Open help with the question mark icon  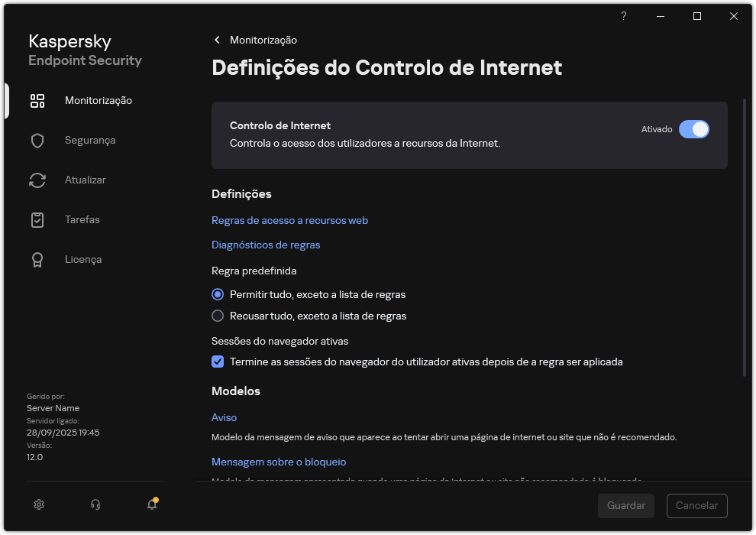(x=623, y=16)
